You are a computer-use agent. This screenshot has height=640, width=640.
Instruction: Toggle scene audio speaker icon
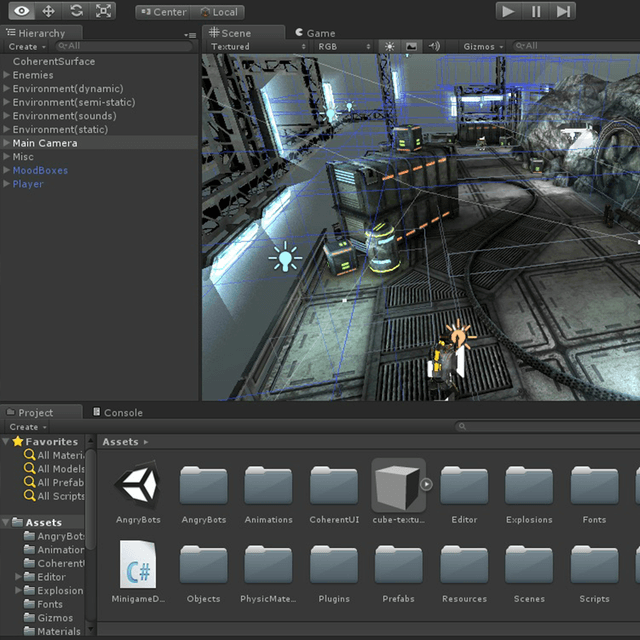click(434, 46)
